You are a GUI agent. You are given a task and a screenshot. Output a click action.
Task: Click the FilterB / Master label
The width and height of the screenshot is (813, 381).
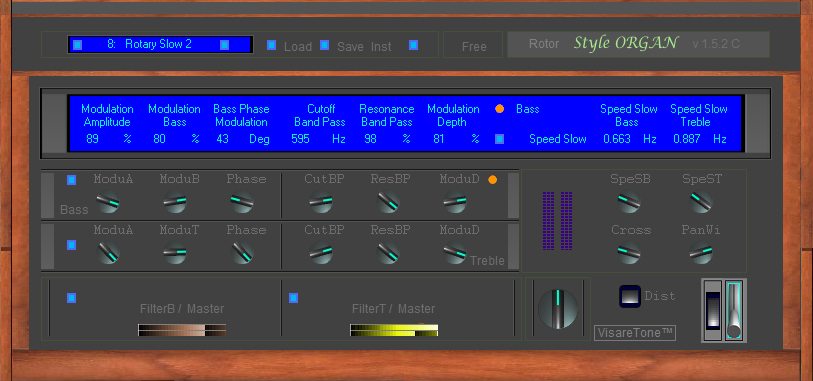tap(182, 309)
